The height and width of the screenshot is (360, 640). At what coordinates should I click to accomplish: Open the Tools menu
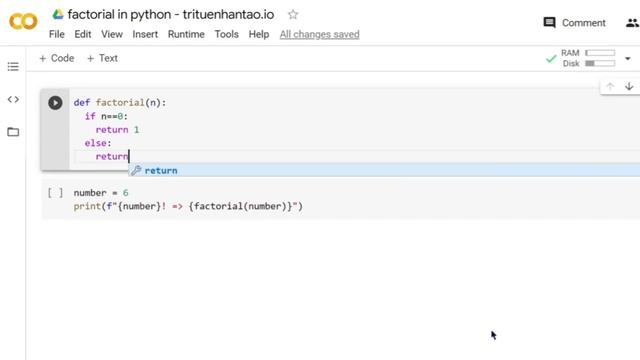tap(227, 34)
